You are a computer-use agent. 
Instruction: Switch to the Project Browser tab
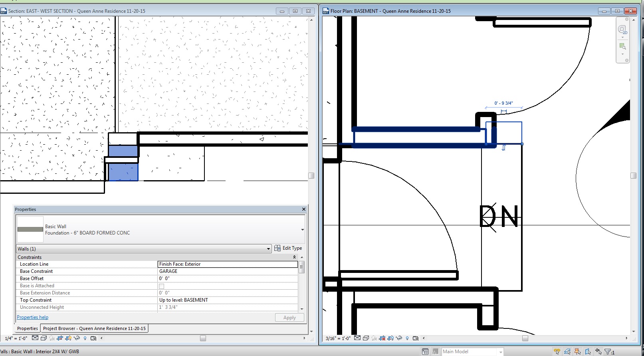click(x=94, y=328)
